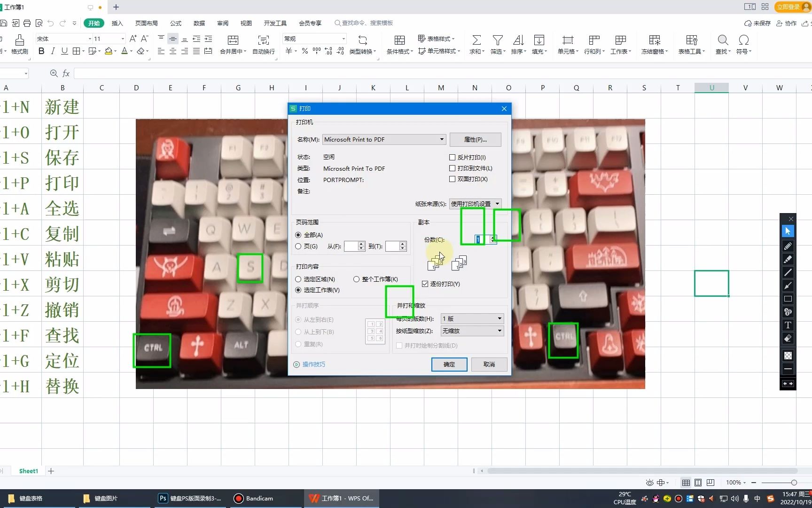Click the Italic formatting icon
The height and width of the screenshot is (508, 812).
pos(53,51)
